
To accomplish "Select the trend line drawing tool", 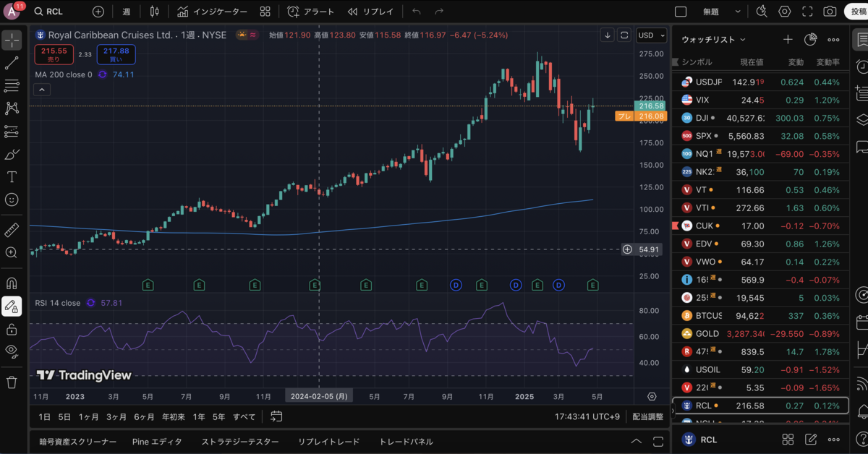I will click(x=12, y=63).
